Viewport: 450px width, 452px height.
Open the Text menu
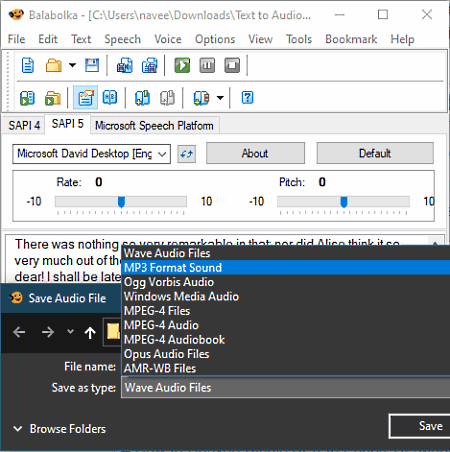coord(81,39)
